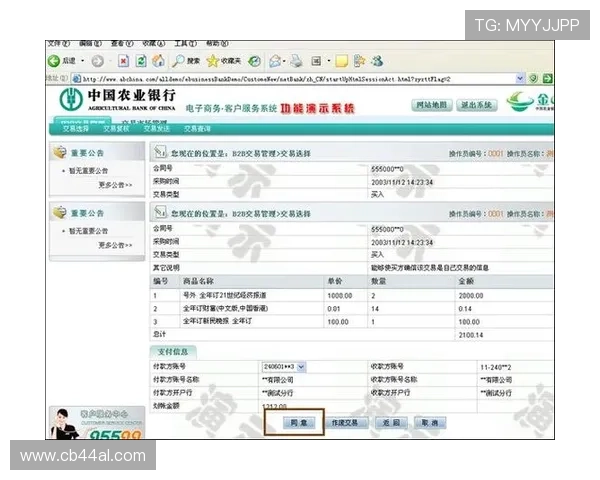Click the lower 重要公告 panel icon

pos(60,212)
